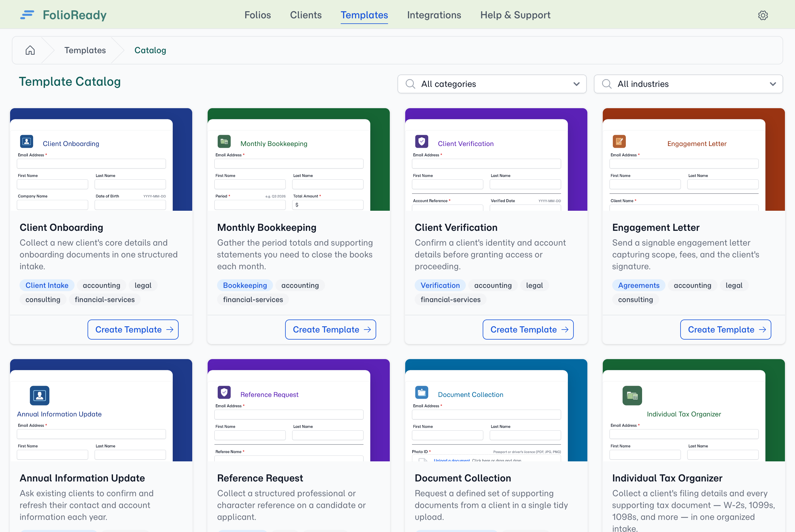The height and width of the screenshot is (532, 795).
Task: Open the Client Onboarding preview thumbnail
Action: (x=101, y=160)
